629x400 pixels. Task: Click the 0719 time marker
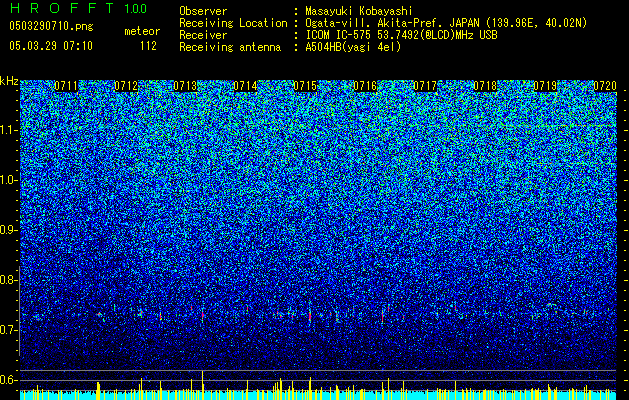click(x=545, y=86)
